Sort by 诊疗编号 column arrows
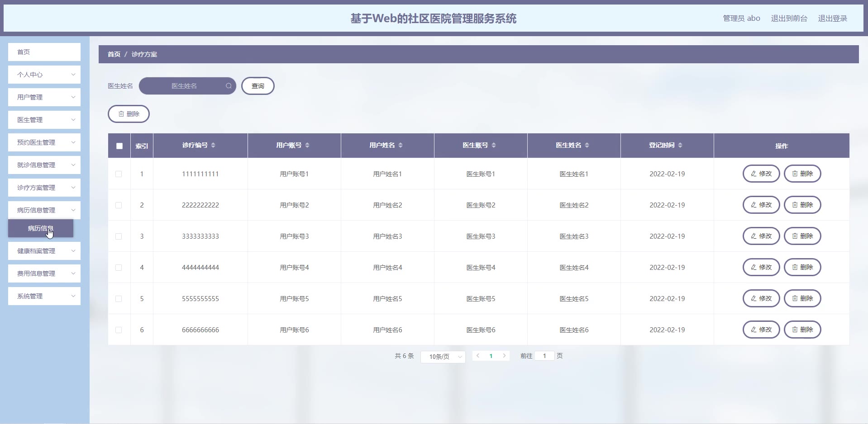The width and height of the screenshot is (868, 424). [x=213, y=145]
